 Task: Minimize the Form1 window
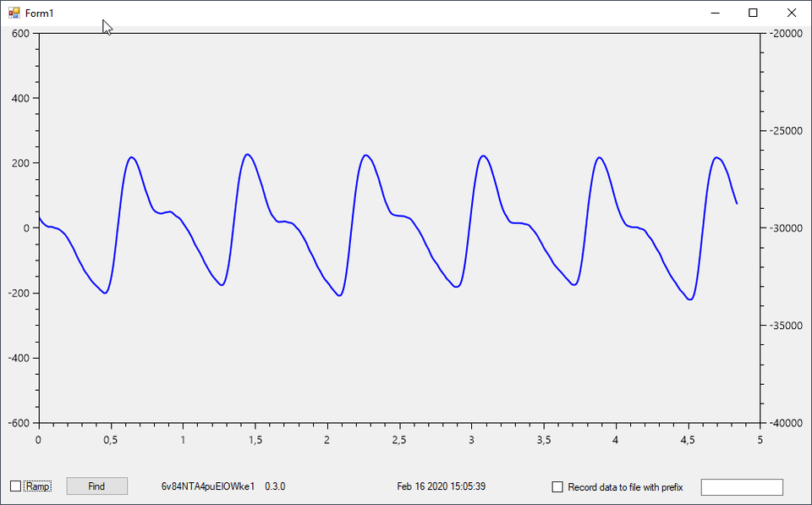point(715,13)
